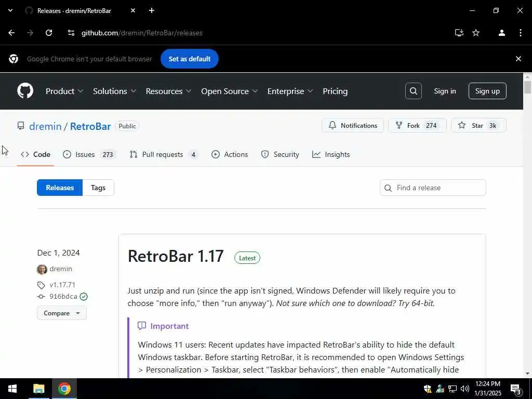Click the Set as default button
The height and width of the screenshot is (399, 532).
(x=190, y=59)
